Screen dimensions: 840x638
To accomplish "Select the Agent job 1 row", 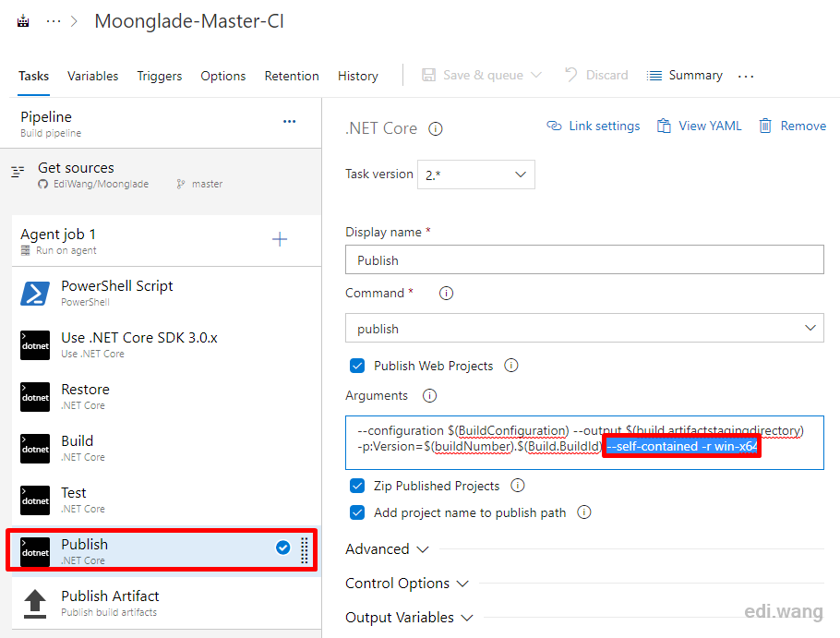I will pos(166,241).
